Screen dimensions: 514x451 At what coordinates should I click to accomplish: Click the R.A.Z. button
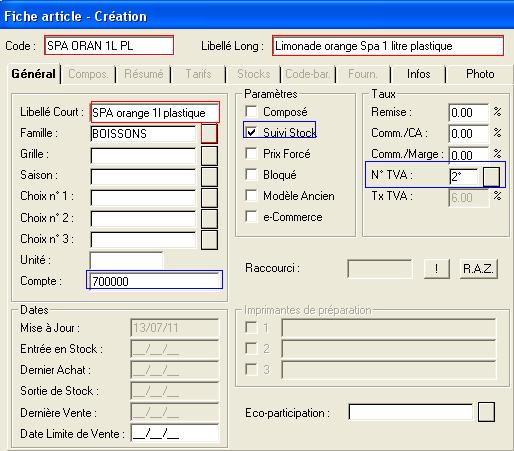click(479, 268)
